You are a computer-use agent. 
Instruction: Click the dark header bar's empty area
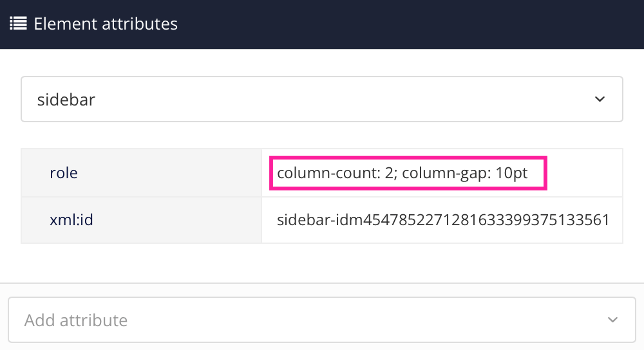point(412,24)
